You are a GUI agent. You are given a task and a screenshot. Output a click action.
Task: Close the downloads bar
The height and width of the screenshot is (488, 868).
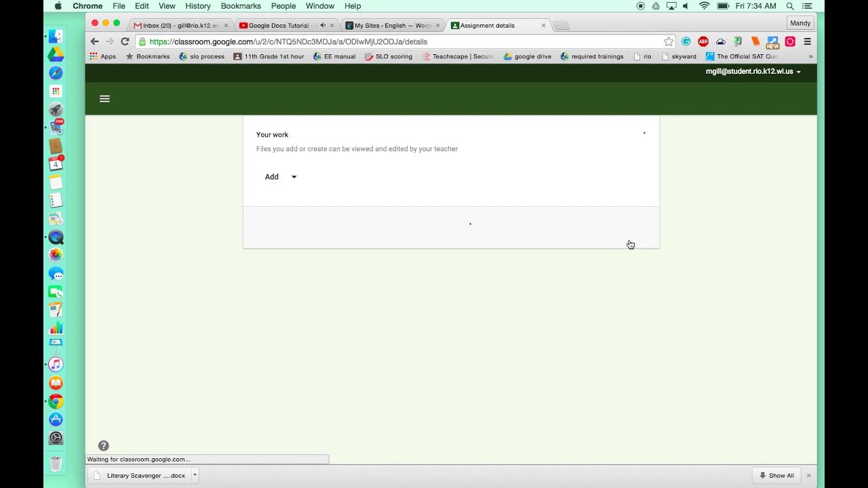[808, 475]
